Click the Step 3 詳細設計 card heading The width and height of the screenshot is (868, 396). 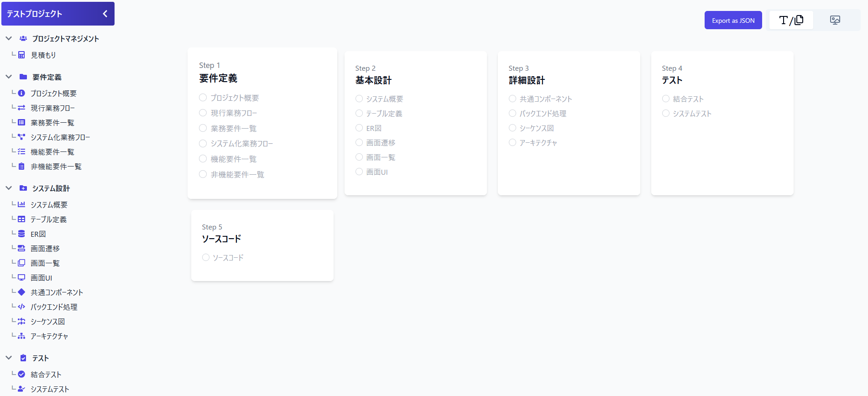pyautogui.click(x=527, y=80)
